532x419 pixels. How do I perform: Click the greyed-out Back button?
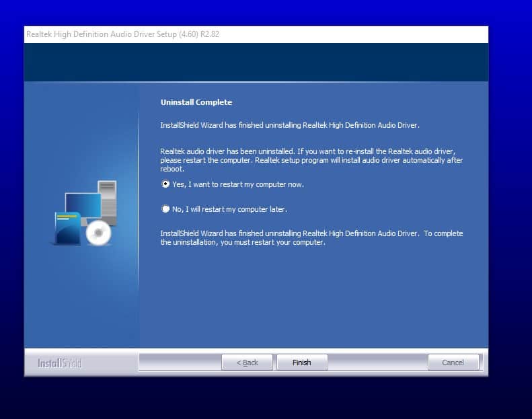tap(247, 363)
